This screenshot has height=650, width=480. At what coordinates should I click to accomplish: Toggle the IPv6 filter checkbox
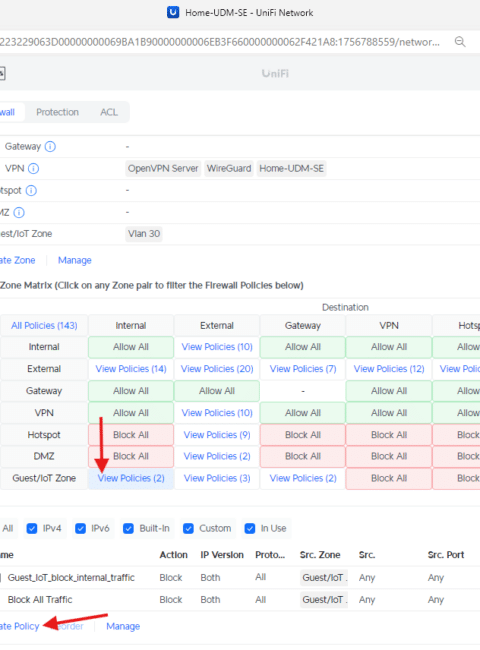pyautogui.click(x=80, y=528)
